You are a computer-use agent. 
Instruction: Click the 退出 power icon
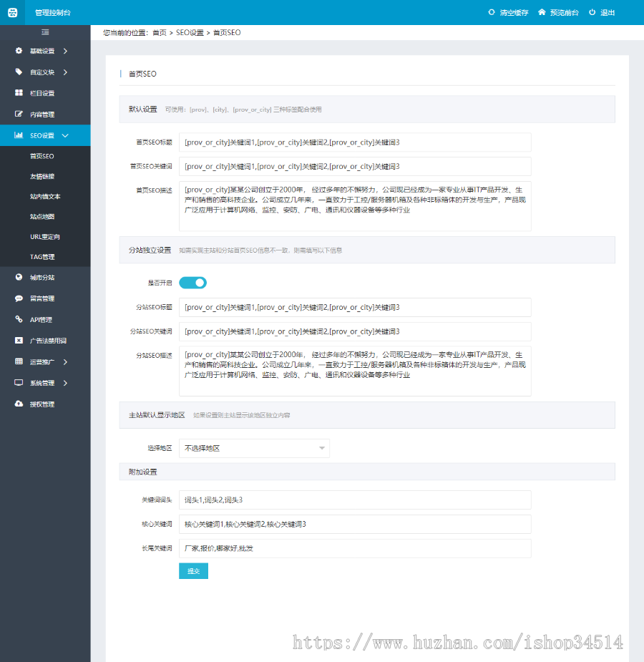pos(592,12)
